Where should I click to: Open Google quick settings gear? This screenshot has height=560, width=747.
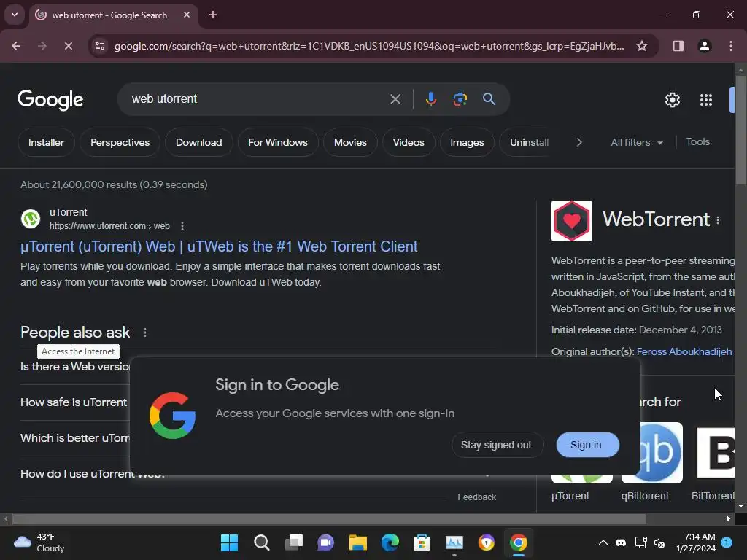tap(672, 100)
